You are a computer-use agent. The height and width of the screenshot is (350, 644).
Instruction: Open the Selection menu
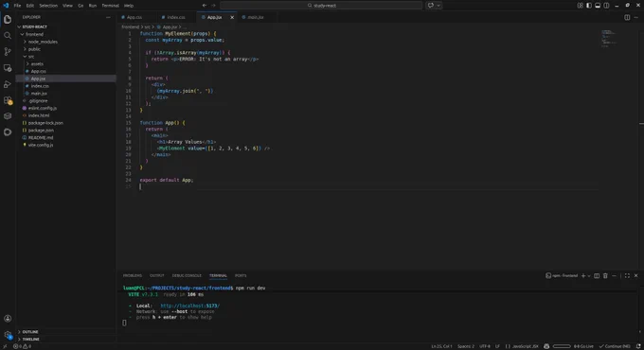[x=48, y=6]
